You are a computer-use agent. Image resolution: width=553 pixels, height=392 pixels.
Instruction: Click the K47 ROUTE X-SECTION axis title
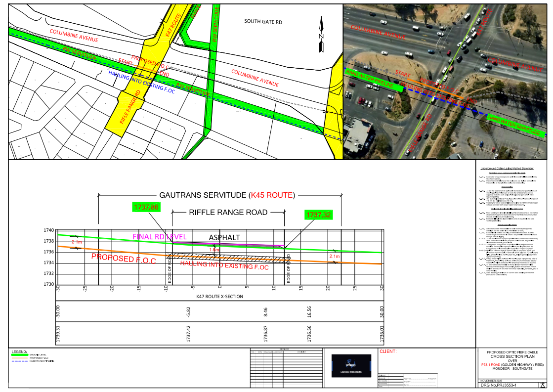pyautogui.click(x=219, y=296)
